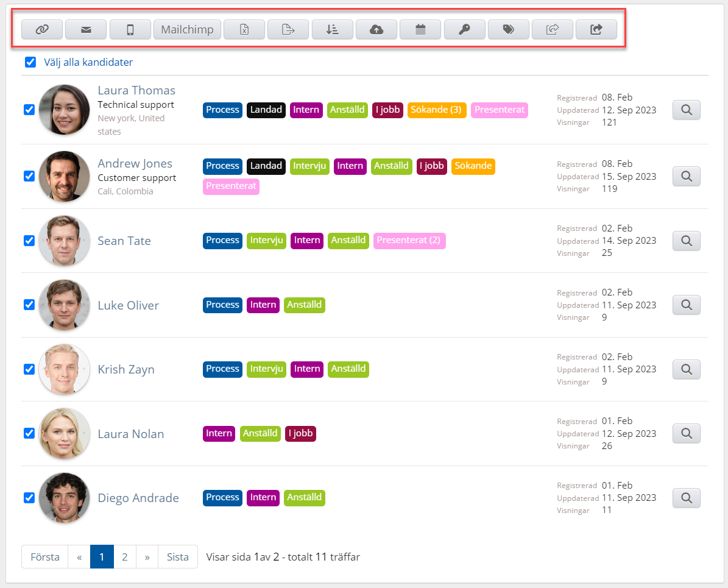
Task: Click the Excel file export icon
Action: (x=244, y=29)
